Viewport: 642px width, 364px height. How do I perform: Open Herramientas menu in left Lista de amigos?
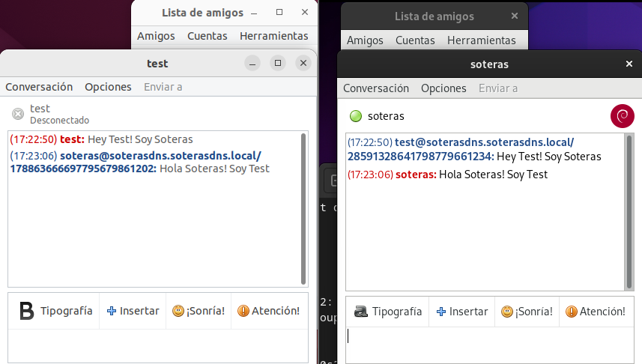point(273,36)
